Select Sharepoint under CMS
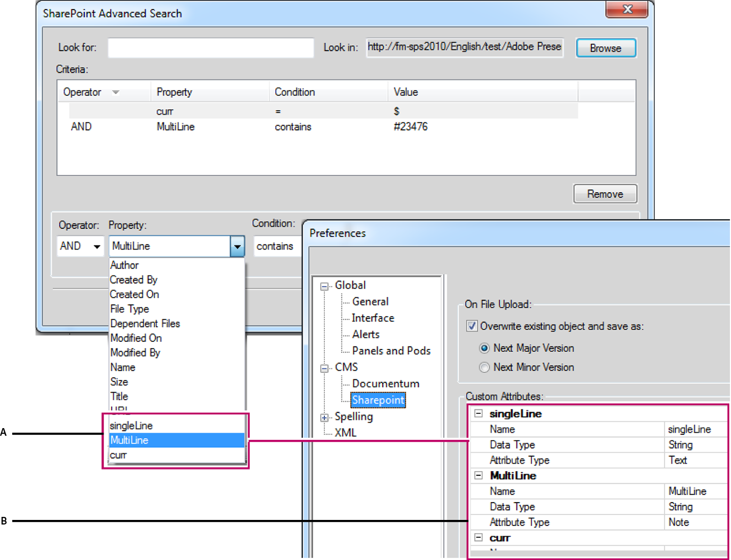 coord(378,400)
